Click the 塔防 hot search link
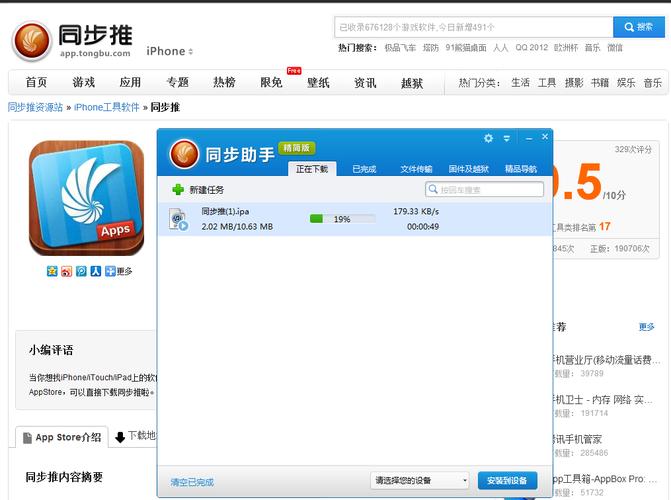The width and height of the screenshot is (671, 500). coord(431,48)
